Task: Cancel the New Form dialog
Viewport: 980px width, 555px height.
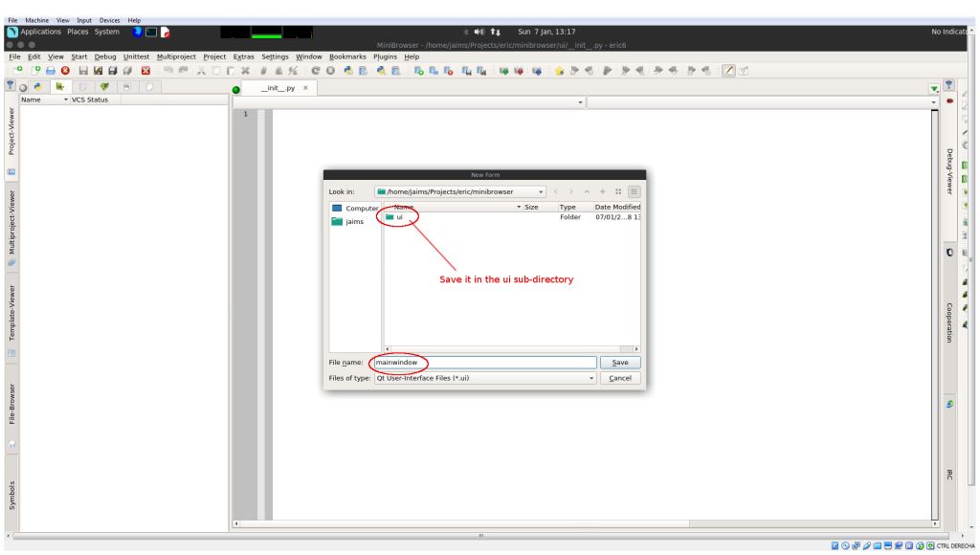Action: [x=620, y=378]
